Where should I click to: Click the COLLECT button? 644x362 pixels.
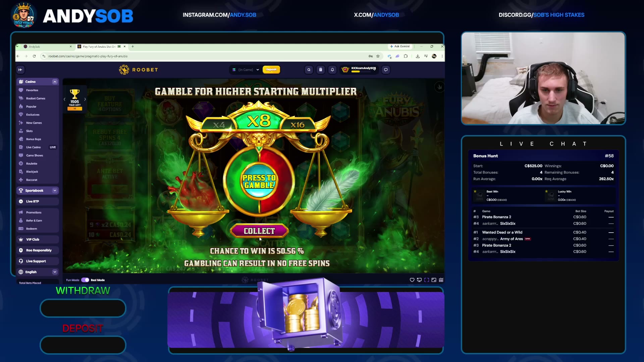(259, 231)
